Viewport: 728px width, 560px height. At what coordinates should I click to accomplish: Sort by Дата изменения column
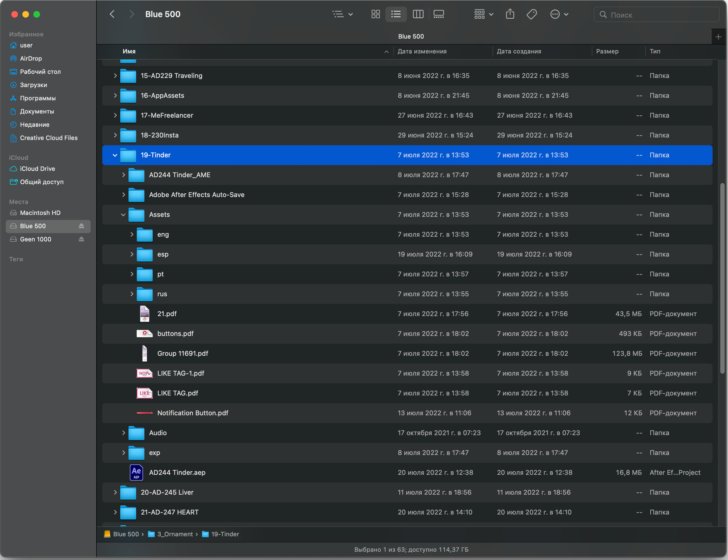click(x=422, y=51)
